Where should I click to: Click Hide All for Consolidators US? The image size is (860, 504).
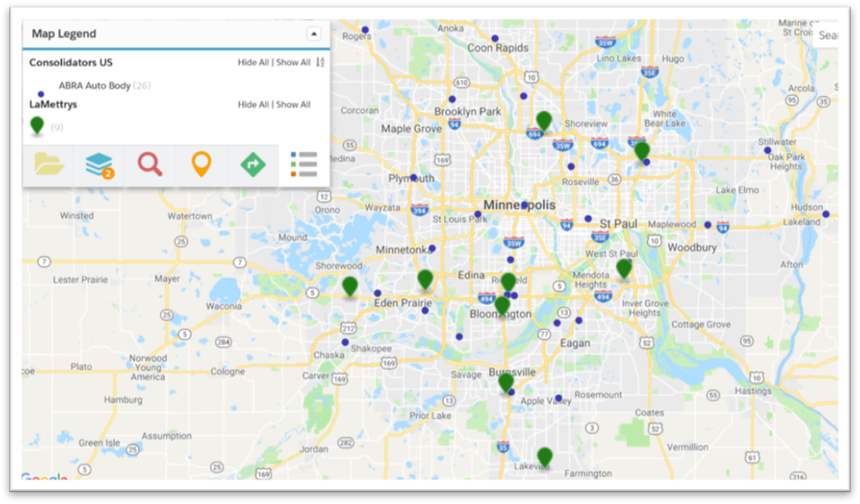pos(253,62)
